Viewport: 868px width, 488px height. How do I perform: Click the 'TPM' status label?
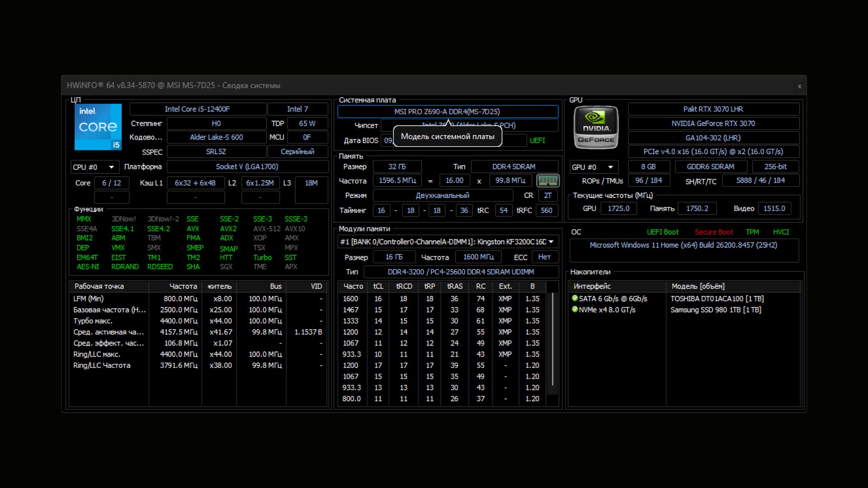pos(752,232)
